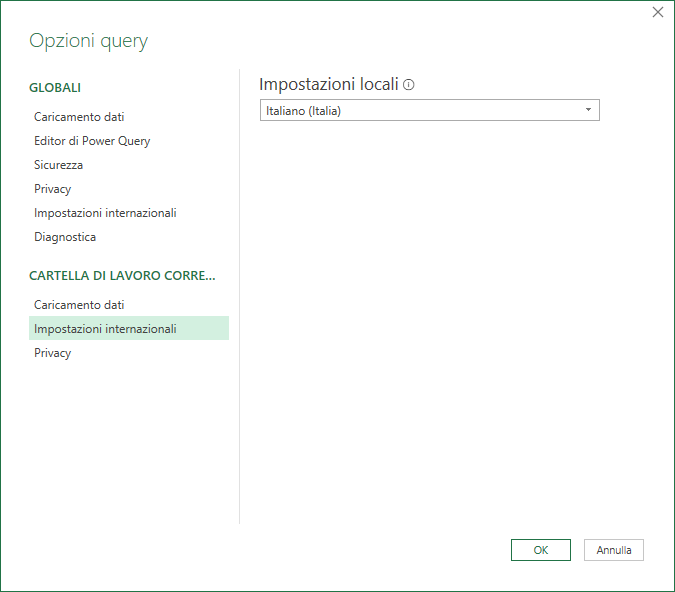675x592 pixels.
Task: Click the Opzioni query dialog title
Action: tap(89, 41)
